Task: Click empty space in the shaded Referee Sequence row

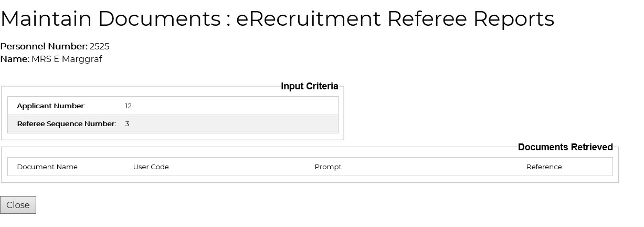Action: coord(236,124)
